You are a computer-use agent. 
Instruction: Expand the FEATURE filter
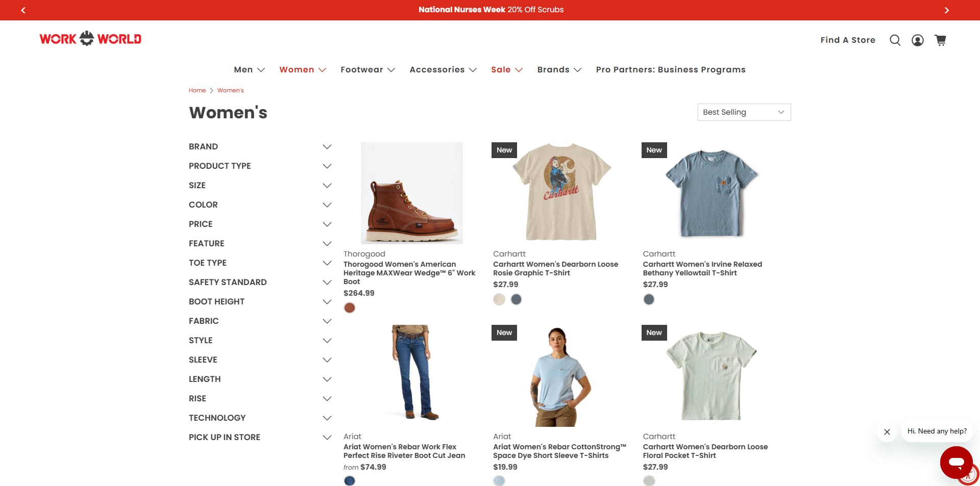[x=260, y=244]
